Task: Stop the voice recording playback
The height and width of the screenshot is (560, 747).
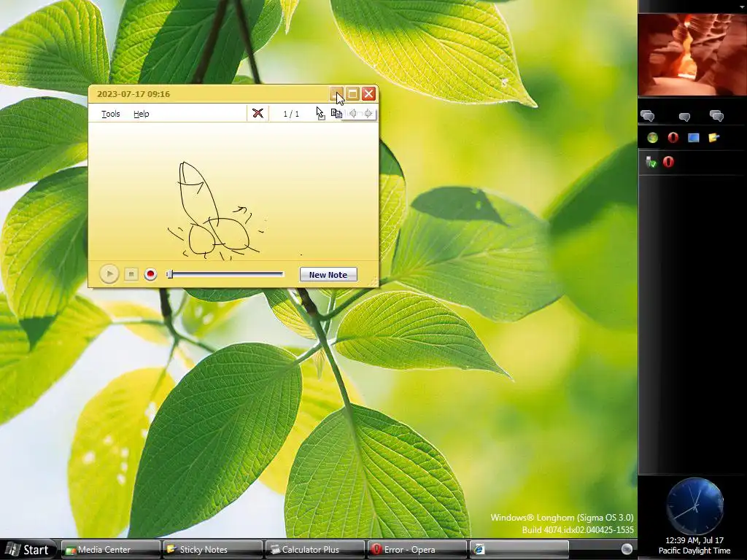Action: tap(131, 274)
